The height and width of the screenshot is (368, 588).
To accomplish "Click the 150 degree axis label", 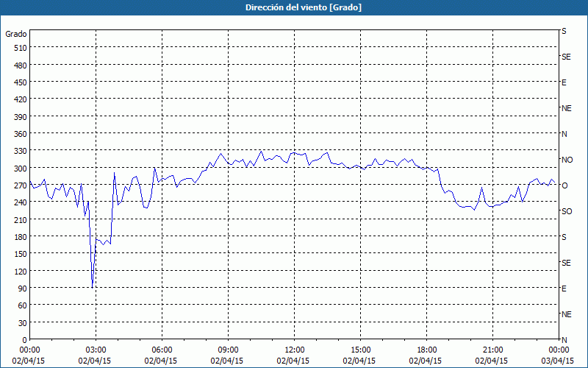I will click(21, 254).
